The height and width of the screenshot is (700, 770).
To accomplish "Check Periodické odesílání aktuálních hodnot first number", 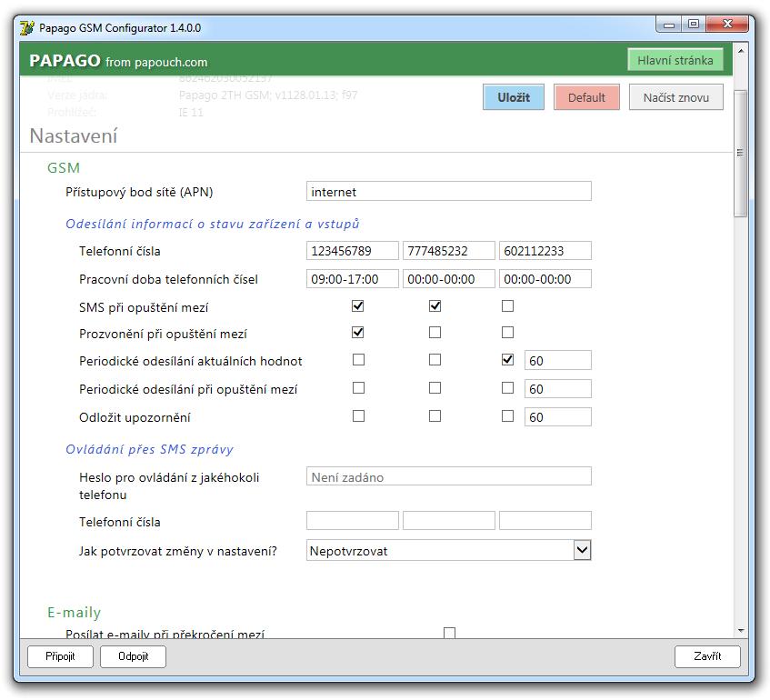I will pos(358,360).
